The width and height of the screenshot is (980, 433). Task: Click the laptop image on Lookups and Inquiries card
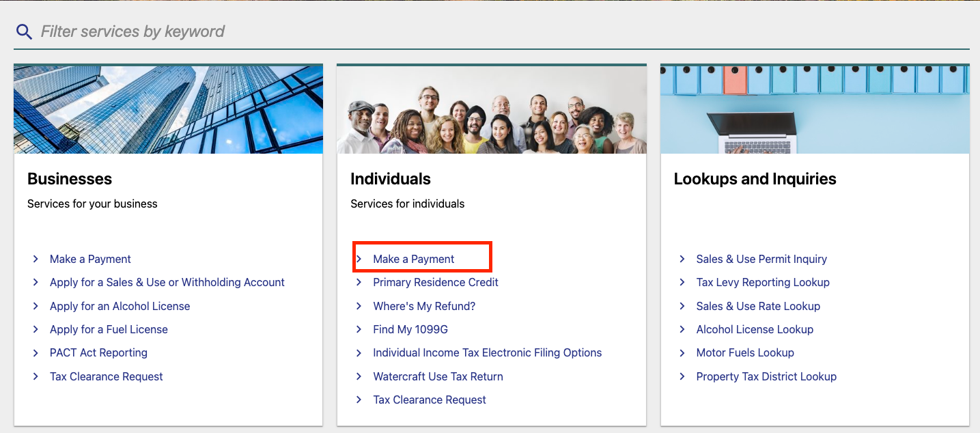(815, 109)
